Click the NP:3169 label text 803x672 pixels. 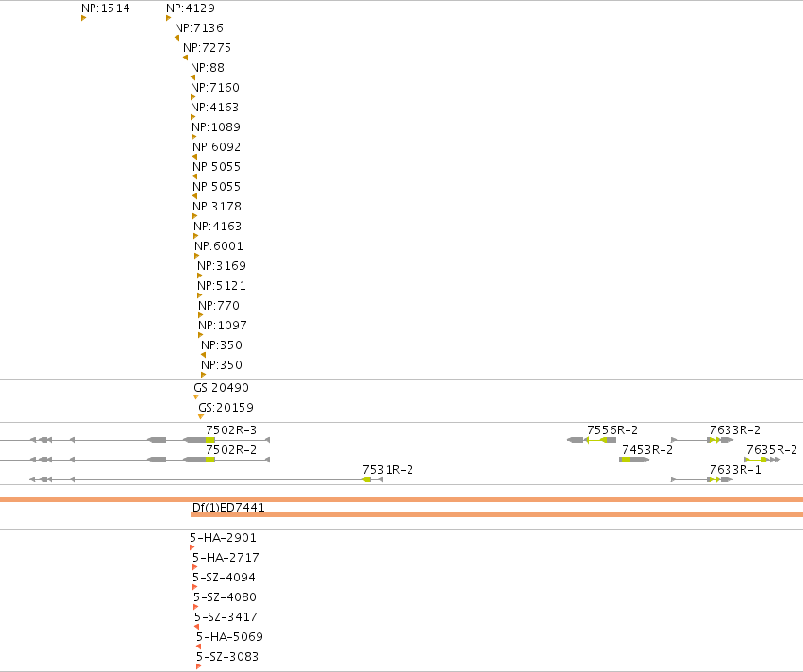pyautogui.click(x=222, y=266)
